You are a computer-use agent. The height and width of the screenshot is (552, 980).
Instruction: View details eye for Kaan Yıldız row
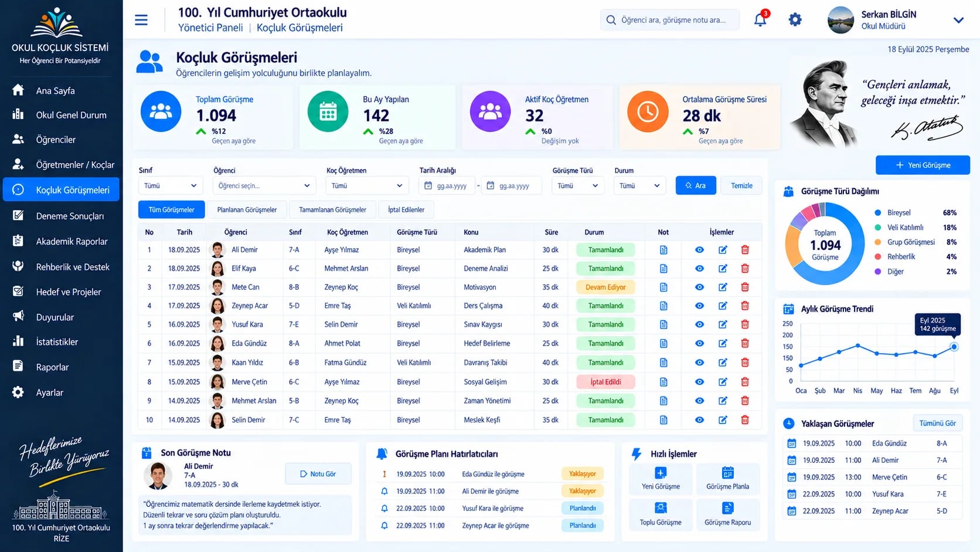[x=699, y=363]
